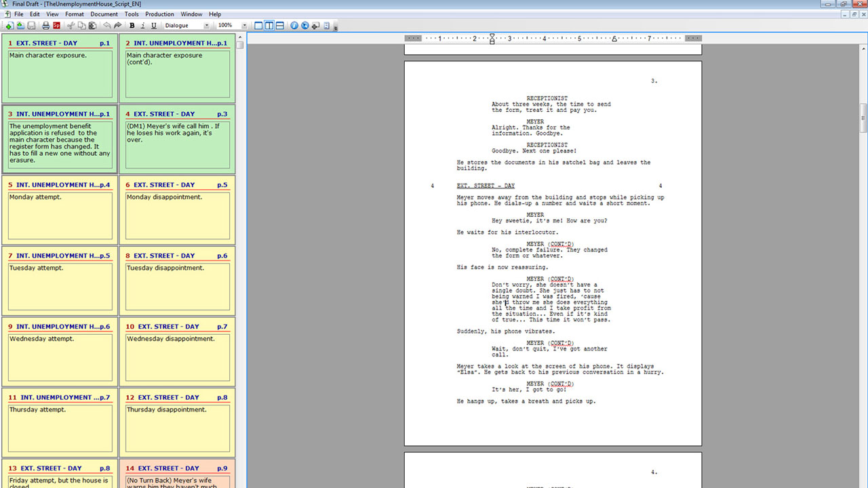Toggle Underline formatting
The width and height of the screenshot is (868, 488).
[153, 26]
